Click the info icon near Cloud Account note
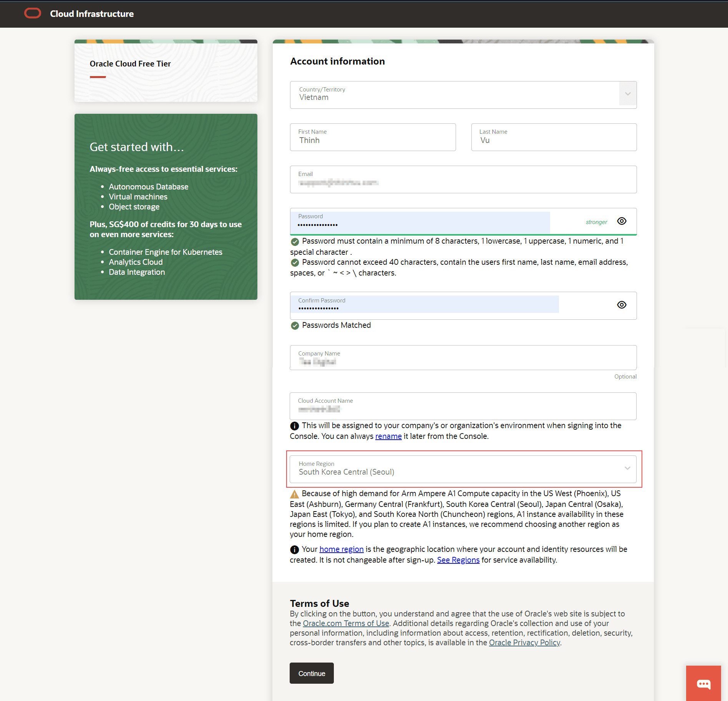Viewport: 728px width, 701px height. pos(294,426)
